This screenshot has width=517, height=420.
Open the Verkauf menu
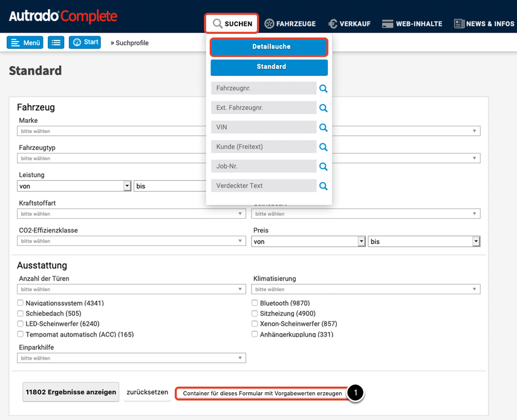pyautogui.click(x=350, y=24)
